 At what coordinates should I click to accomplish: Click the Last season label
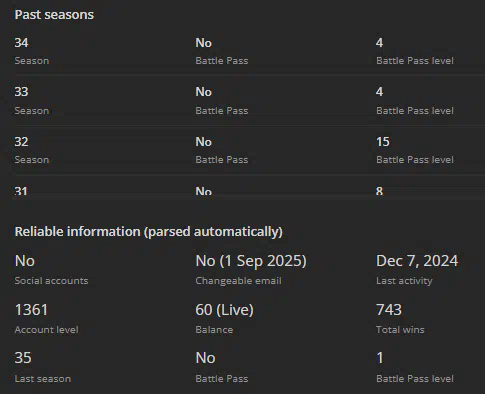click(43, 379)
